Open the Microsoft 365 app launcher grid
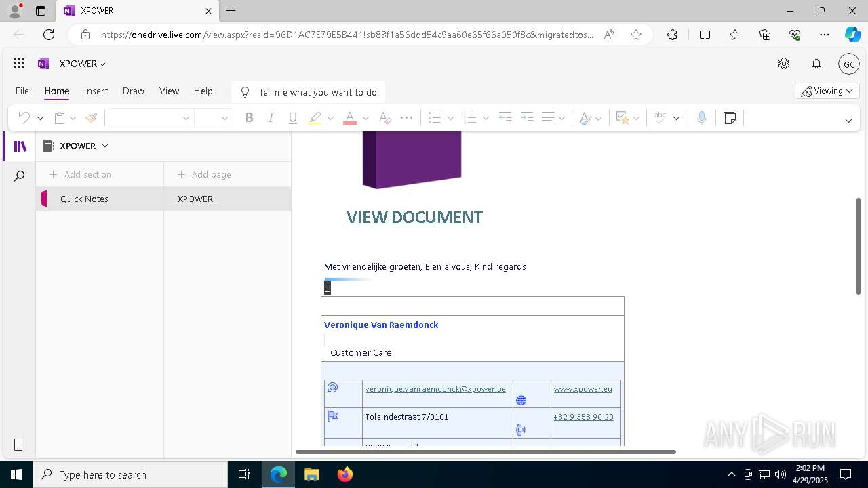This screenshot has height=488, width=868. click(x=18, y=64)
